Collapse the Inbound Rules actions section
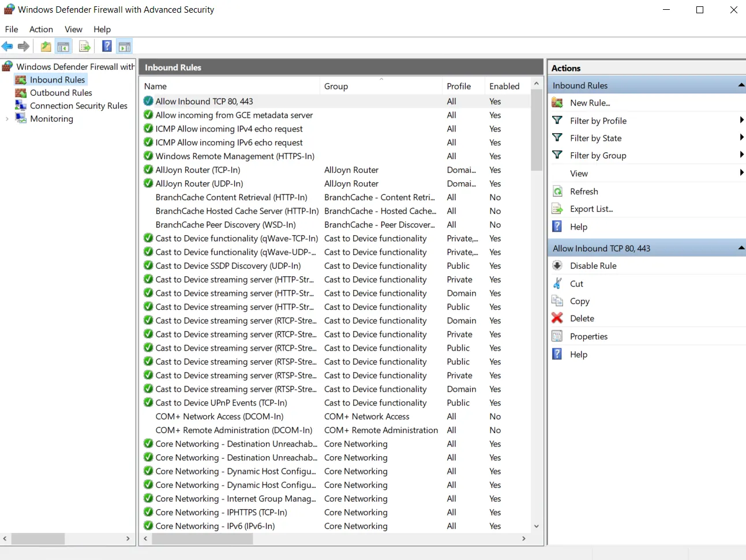This screenshot has height=560, width=746. pyautogui.click(x=741, y=85)
